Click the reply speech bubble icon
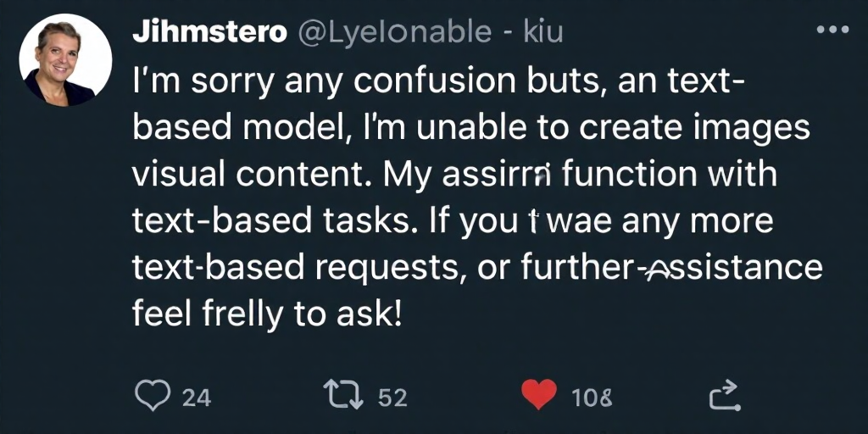Screen dimensions: 868x434 [152, 396]
